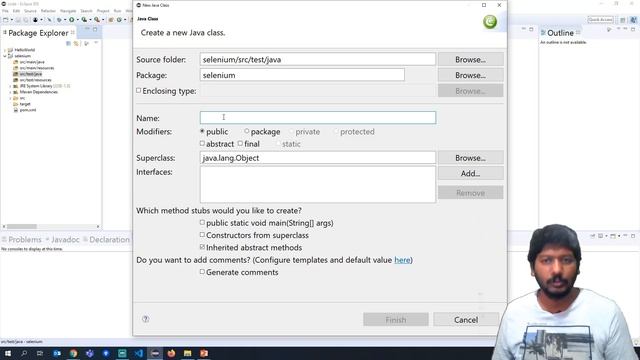
Task: Cancel the New Java Class dialog
Action: 466,320
